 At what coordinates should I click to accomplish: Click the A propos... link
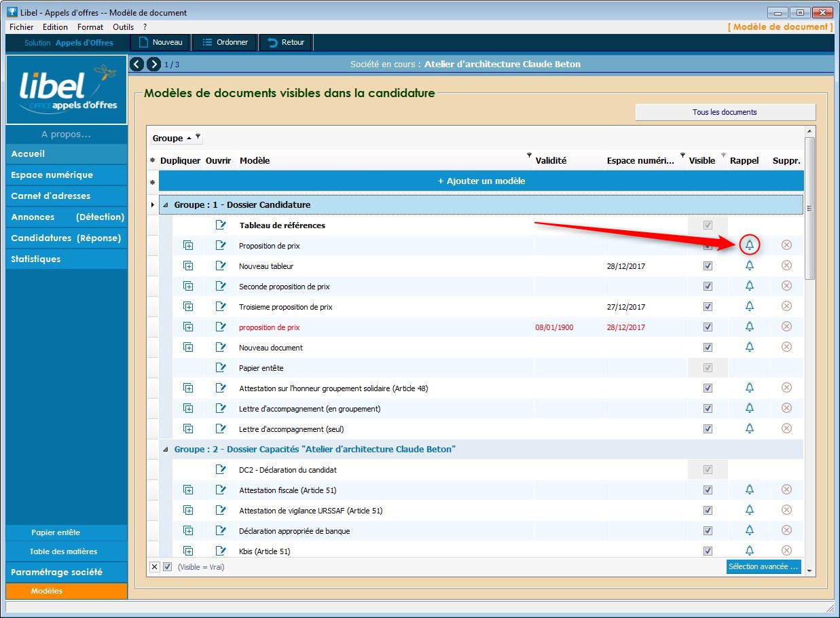pos(67,134)
